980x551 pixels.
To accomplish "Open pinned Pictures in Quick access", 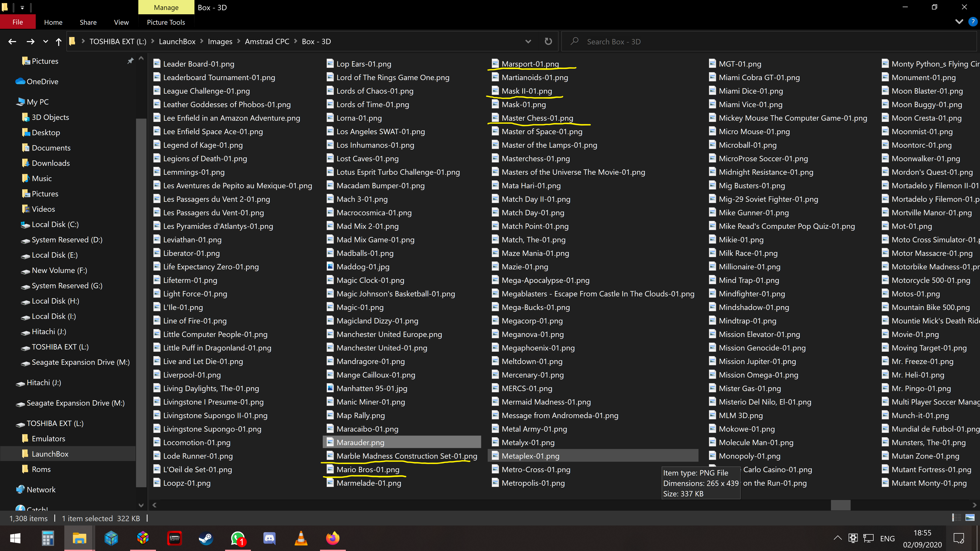I will pyautogui.click(x=44, y=61).
